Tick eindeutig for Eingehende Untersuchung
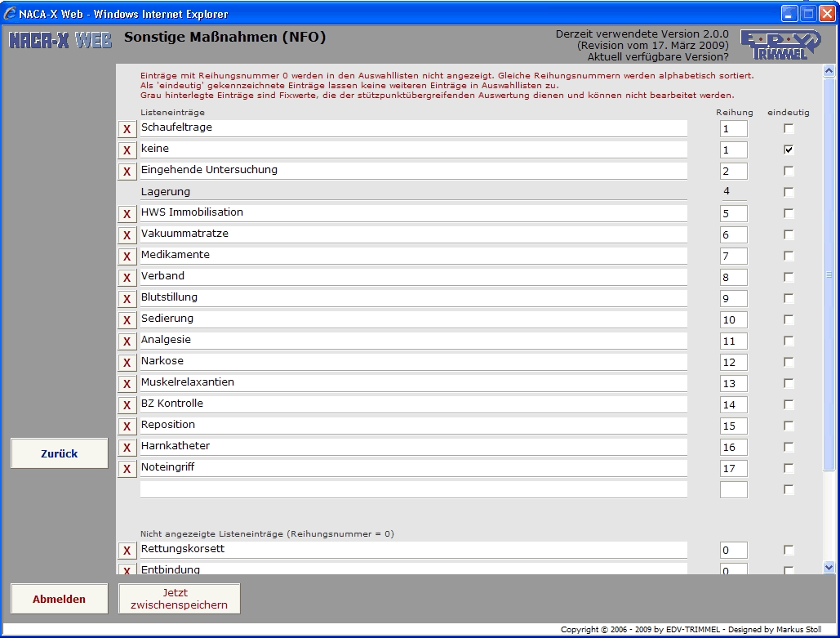This screenshot has width=840, height=638. tap(789, 171)
